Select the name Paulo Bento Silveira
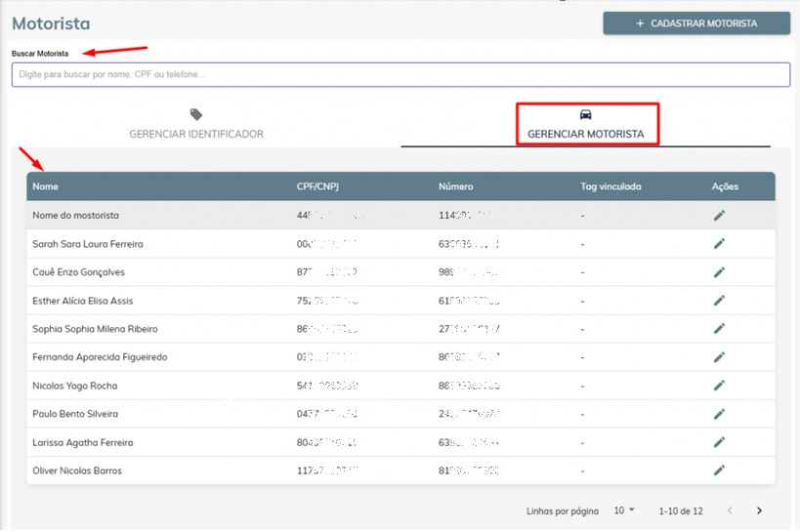Screen dimensions: 800x532 pos(75,414)
